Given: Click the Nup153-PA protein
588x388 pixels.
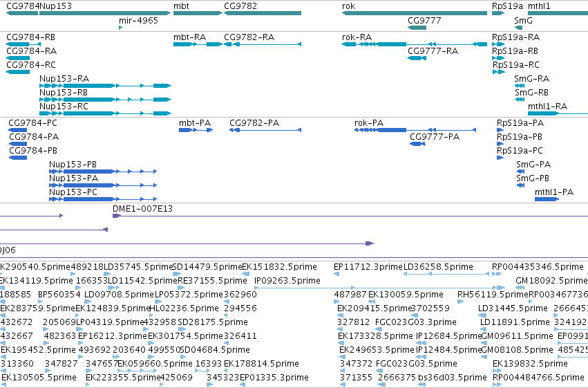Looking at the screenshot, I should pyautogui.click(x=103, y=185).
